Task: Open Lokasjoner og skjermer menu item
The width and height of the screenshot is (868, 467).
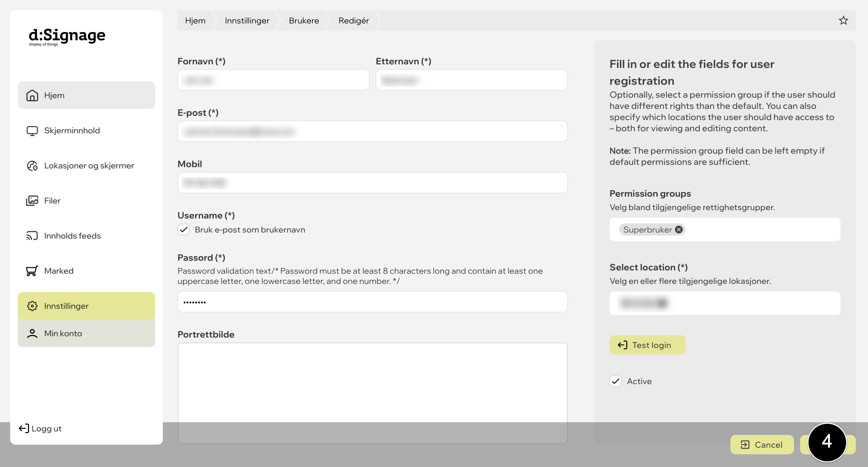Action: tap(86, 165)
